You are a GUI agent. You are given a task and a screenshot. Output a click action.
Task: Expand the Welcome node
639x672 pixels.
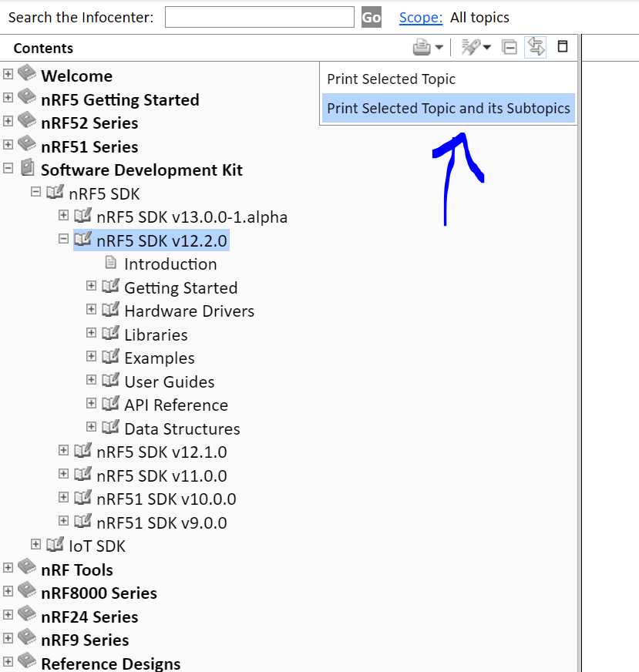(x=8, y=74)
